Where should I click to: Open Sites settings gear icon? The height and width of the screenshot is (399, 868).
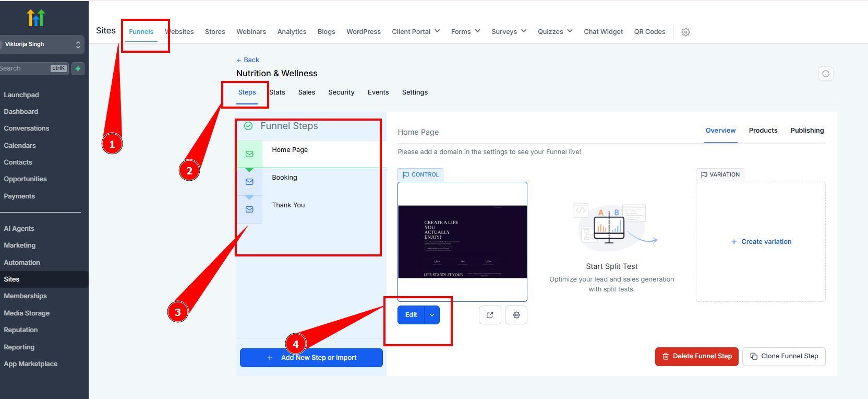(x=685, y=32)
